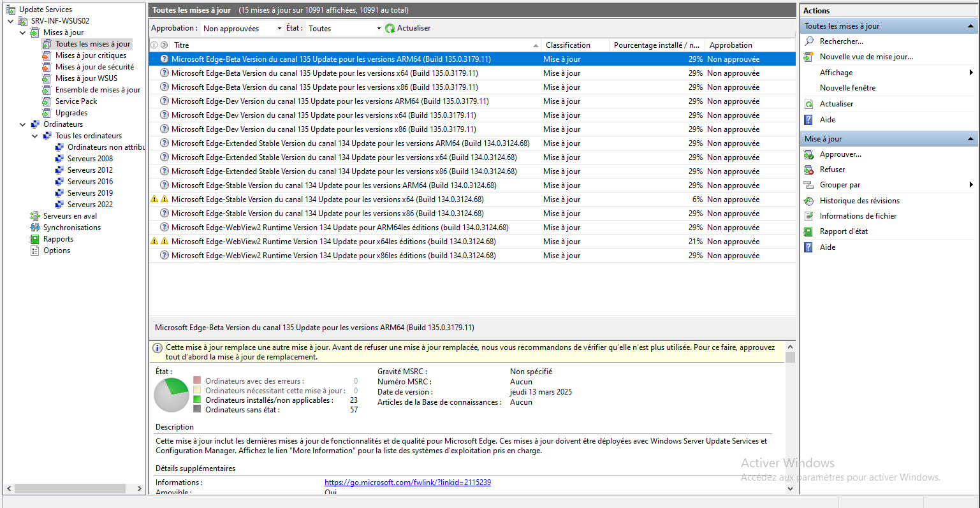Sort list by the Titre column header
Image resolution: width=980 pixels, height=508 pixels.
pyautogui.click(x=182, y=45)
